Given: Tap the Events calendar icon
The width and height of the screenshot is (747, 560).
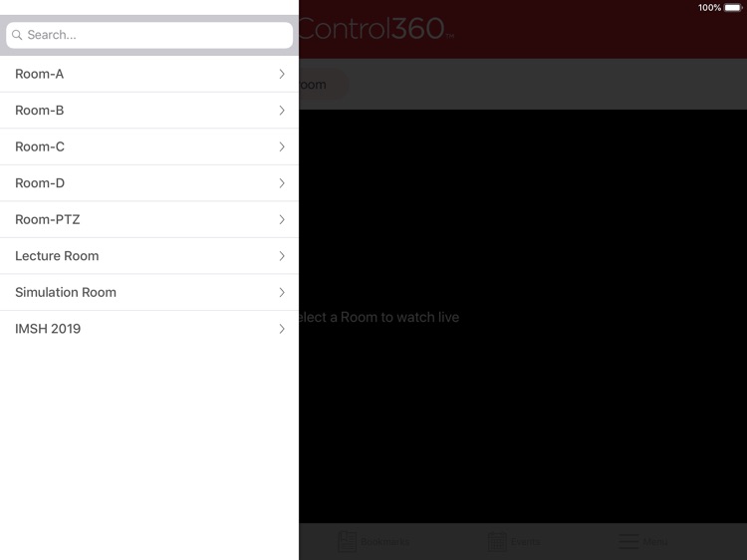Looking at the screenshot, I should point(497,542).
